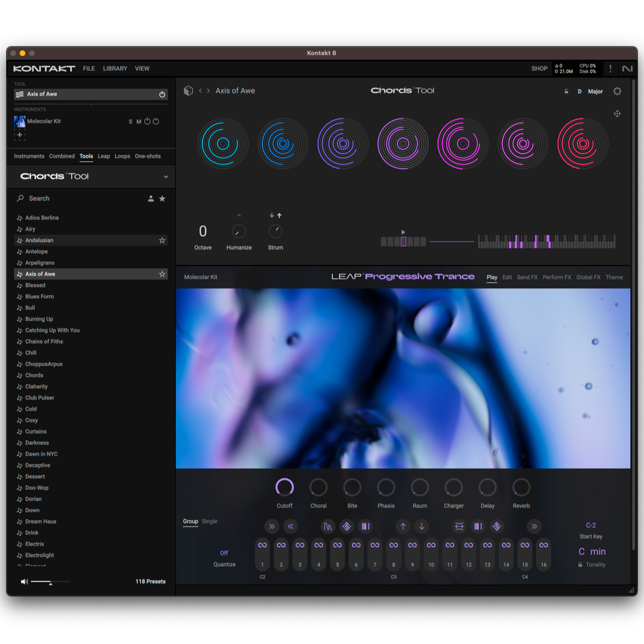Open the Chords Tool settings gear
This screenshot has height=644, width=644.
pos(617,91)
